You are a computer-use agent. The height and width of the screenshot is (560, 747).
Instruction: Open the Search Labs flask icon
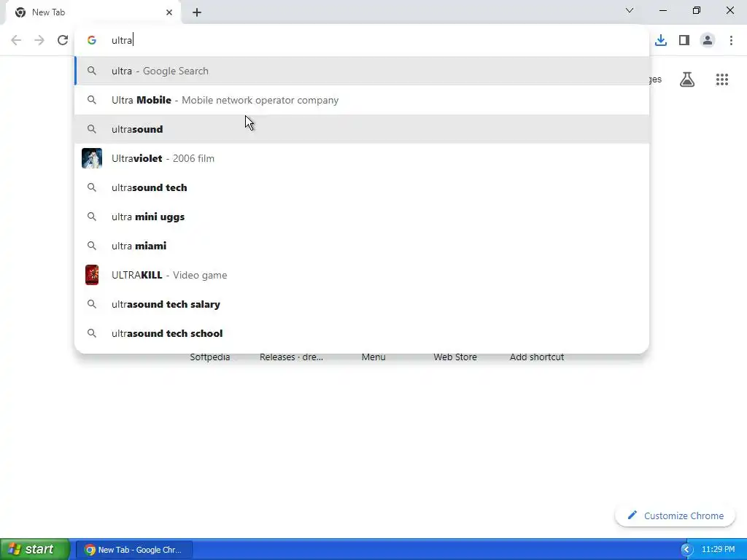click(687, 79)
